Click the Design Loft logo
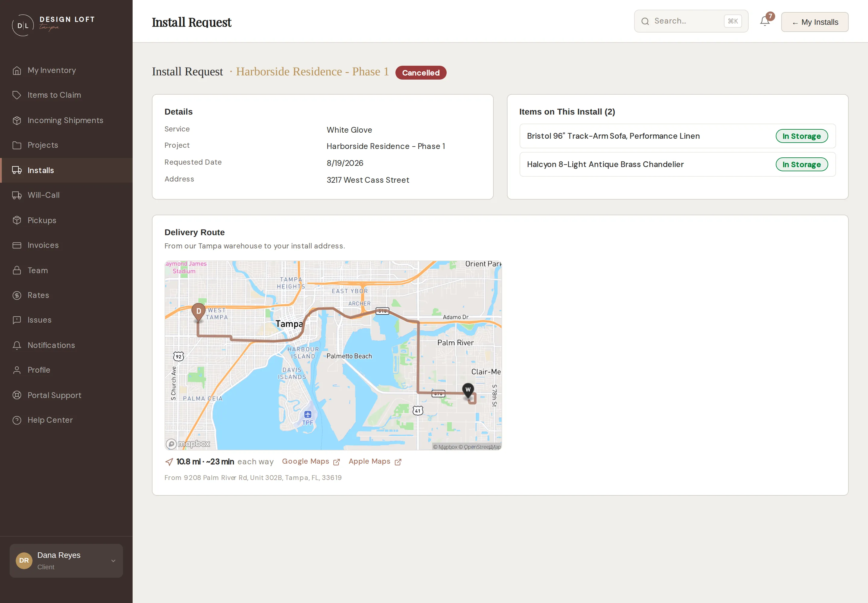The height and width of the screenshot is (603, 868). 53,25
